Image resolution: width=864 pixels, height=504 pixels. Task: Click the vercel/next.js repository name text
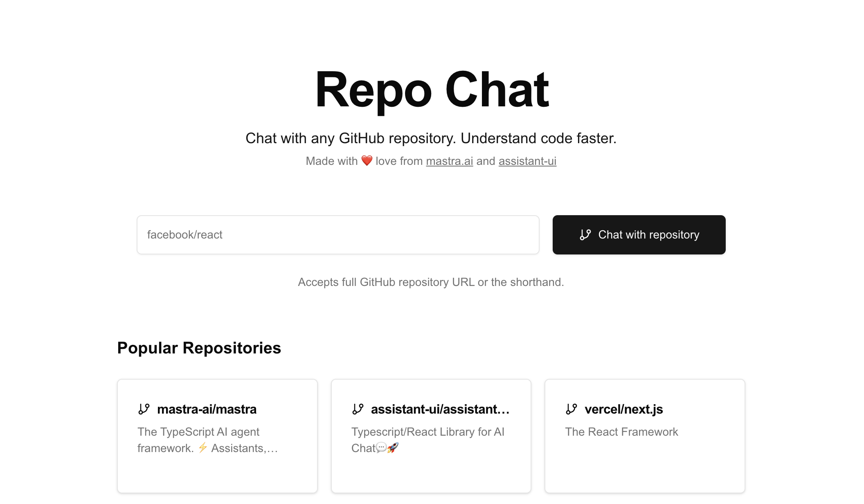click(x=623, y=409)
